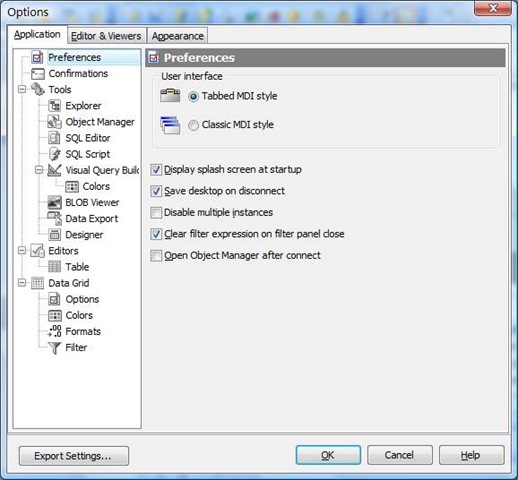Open Data Export icon in tree
The width and height of the screenshot is (518, 480).
pyautogui.click(x=55, y=219)
